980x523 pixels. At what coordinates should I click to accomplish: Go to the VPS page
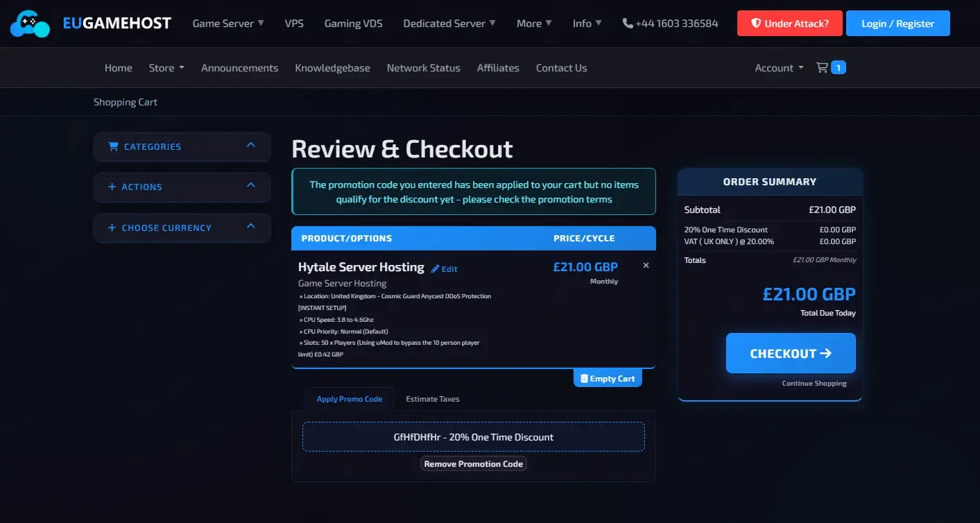pyautogui.click(x=294, y=24)
